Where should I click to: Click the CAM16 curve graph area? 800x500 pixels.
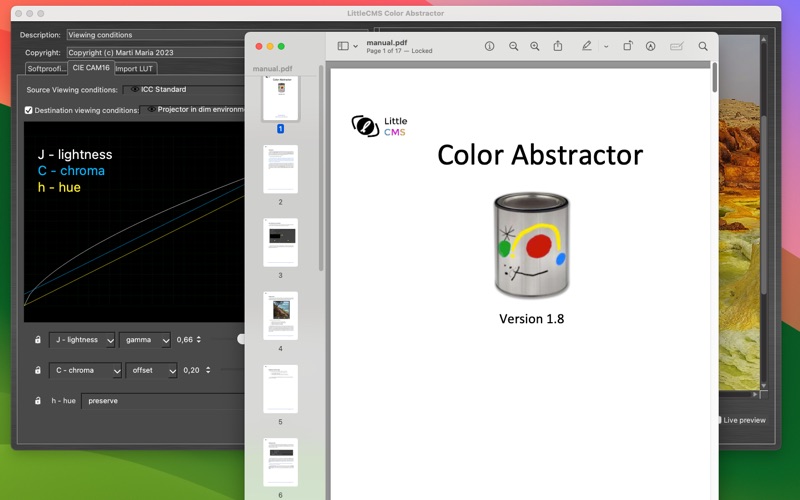[x=134, y=221]
